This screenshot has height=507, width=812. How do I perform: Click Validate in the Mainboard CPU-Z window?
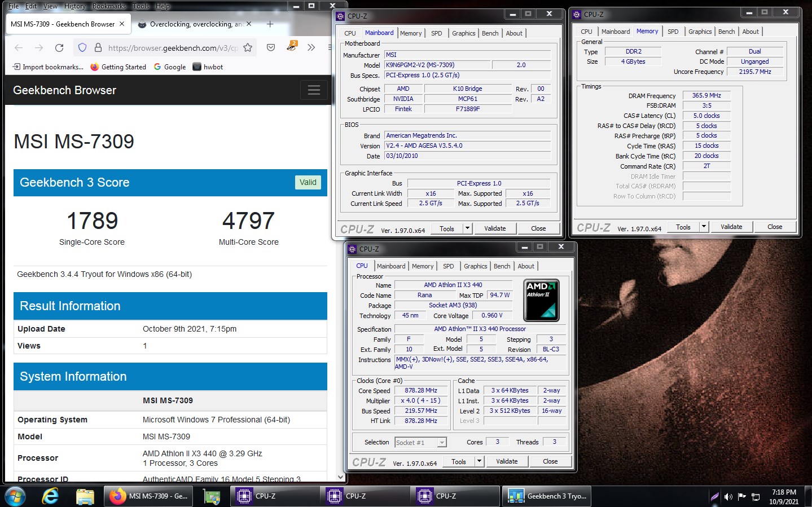(495, 228)
